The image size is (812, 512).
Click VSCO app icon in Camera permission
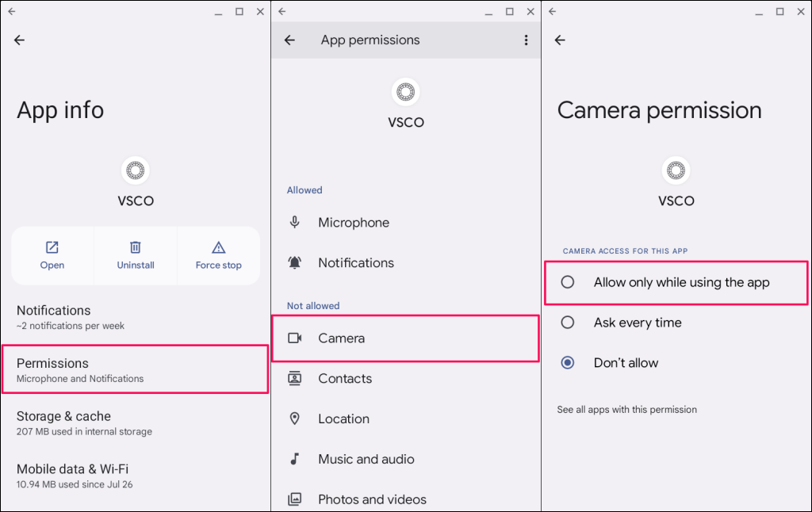click(676, 170)
